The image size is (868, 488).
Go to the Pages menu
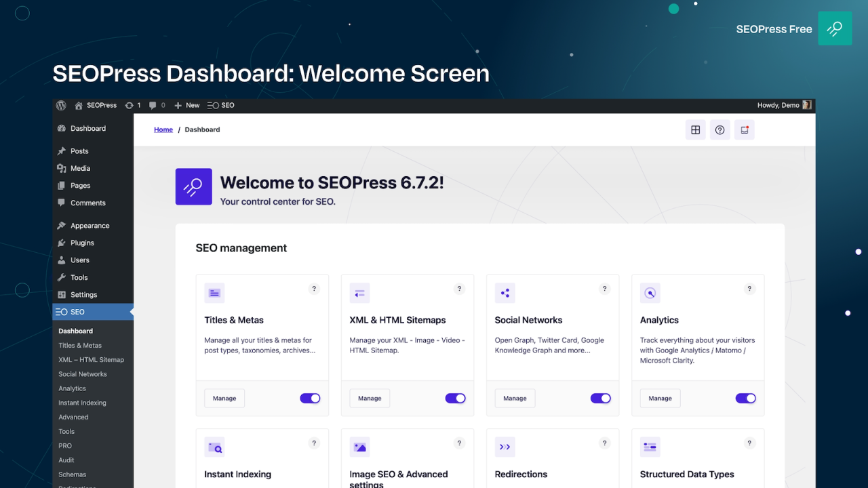tap(93, 186)
